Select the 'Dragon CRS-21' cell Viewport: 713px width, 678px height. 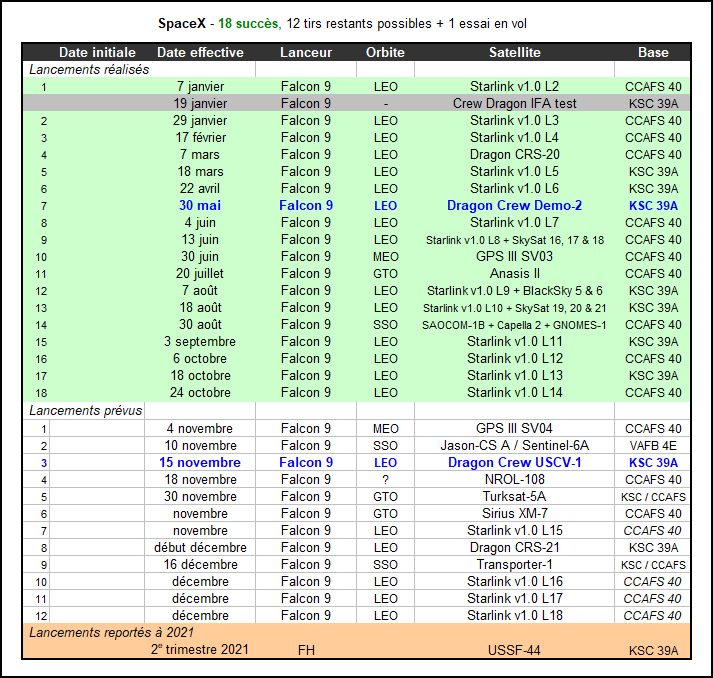tap(515, 547)
